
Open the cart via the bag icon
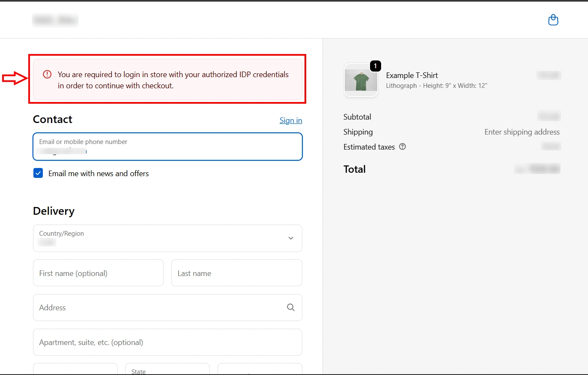tap(553, 20)
